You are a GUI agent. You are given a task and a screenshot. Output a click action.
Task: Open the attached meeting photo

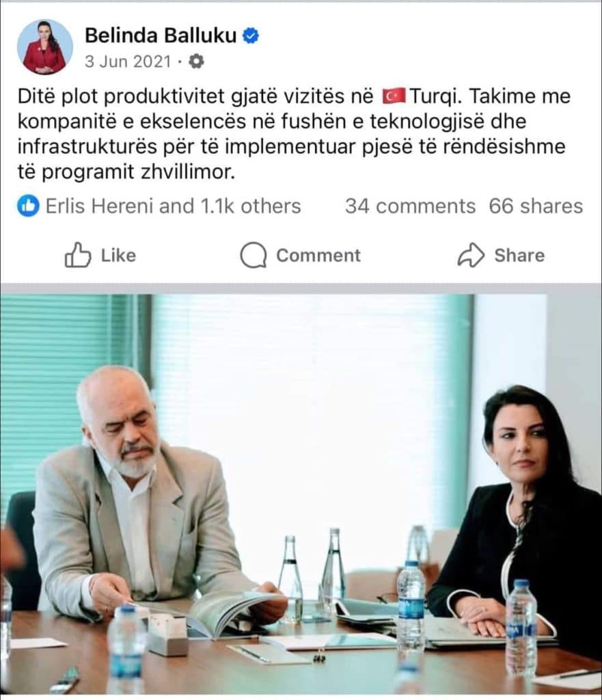301,494
